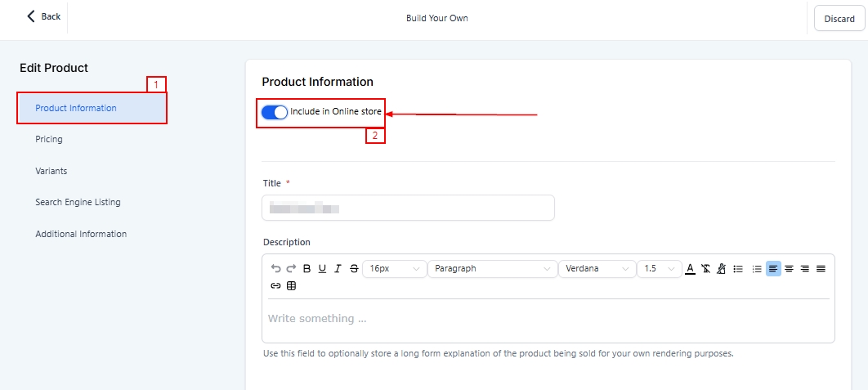Image resolution: width=868 pixels, height=390 pixels.
Task: Insert a link in the description
Action: click(x=275, y=286)
